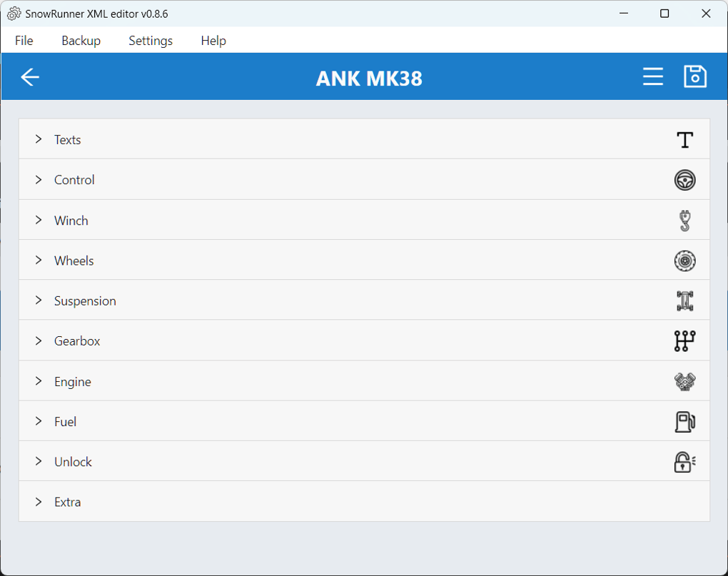This screenshot has width=728, height=576.
Task: Click the Suspension chassis icon
Action: click(x=685, y=300)
